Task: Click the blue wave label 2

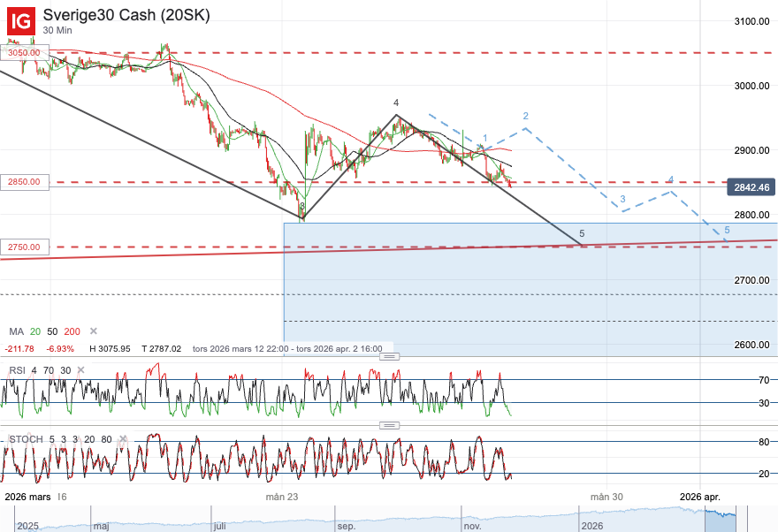Action: (x=526, y=116)
